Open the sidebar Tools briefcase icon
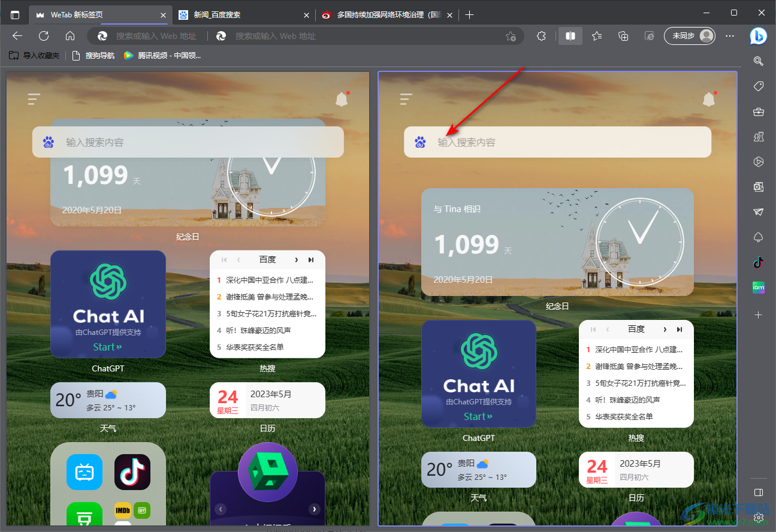 [759, 111]
